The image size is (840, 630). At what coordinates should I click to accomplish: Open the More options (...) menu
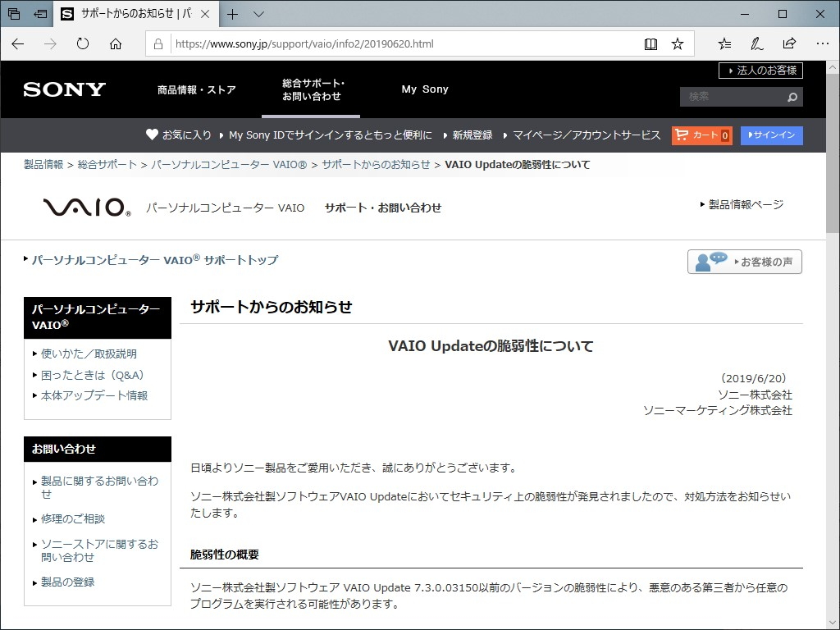pos(823,43)
